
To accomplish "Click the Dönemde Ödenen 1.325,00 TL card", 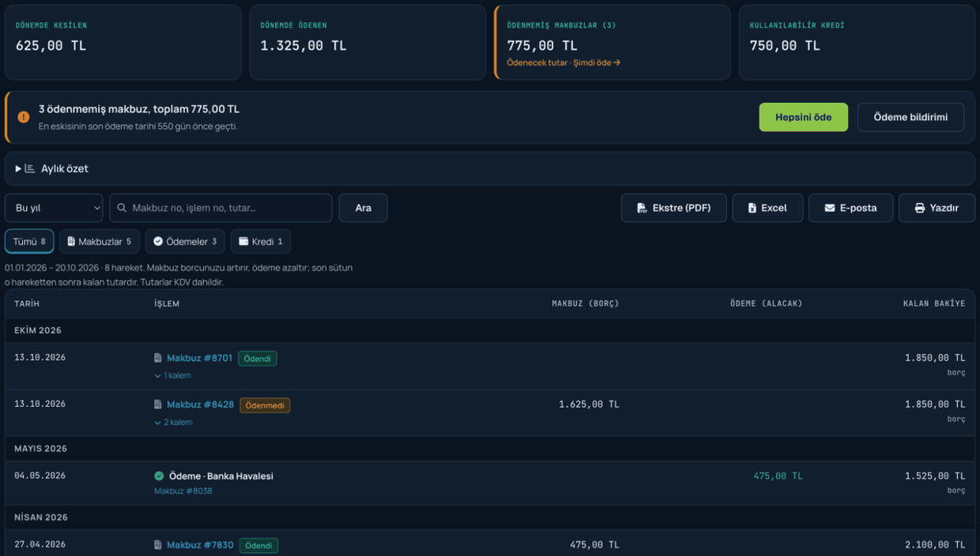I will point(367,43).
